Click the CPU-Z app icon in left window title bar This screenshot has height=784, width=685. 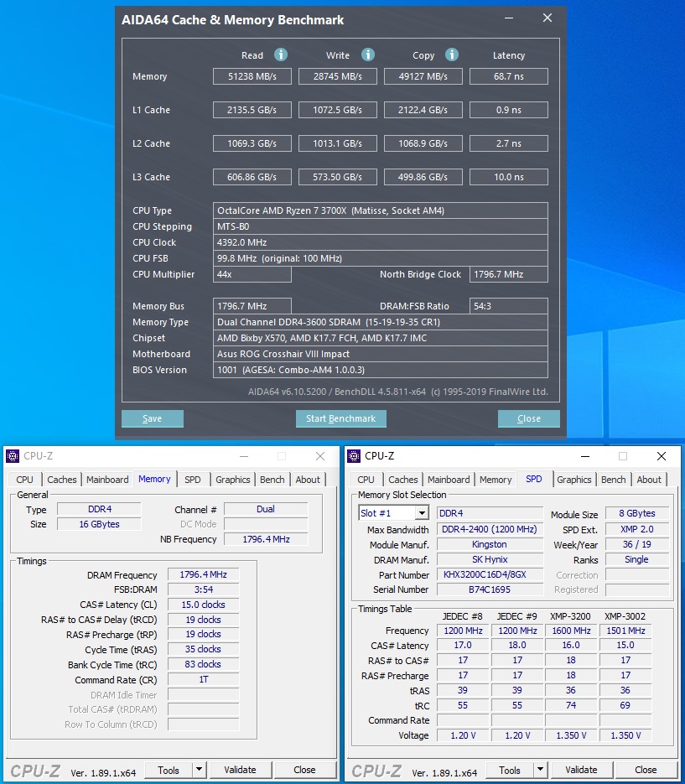coord(13,456)
